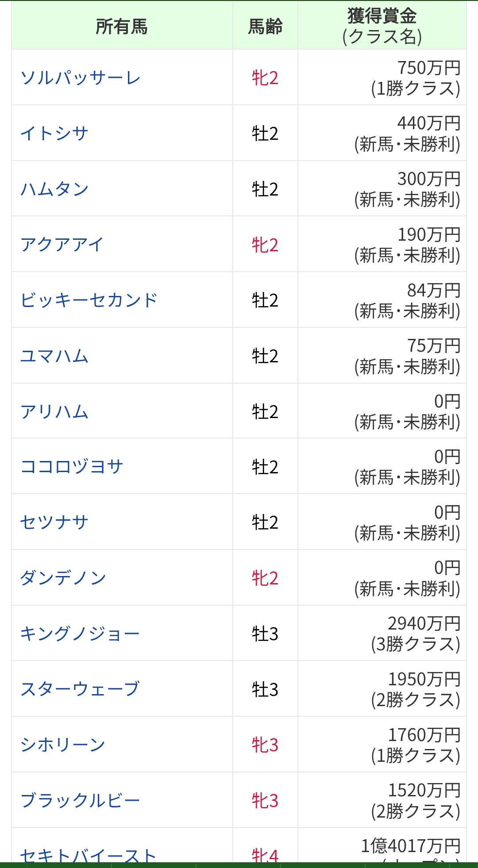
Task: Click the ブラックルビー horse name
Action: pos(80,800)
